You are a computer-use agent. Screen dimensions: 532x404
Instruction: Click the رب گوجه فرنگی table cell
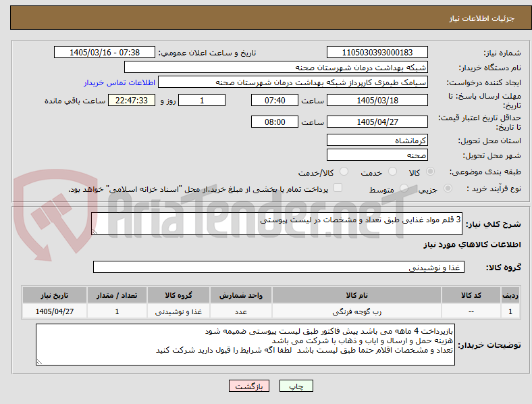coord(356,311)
